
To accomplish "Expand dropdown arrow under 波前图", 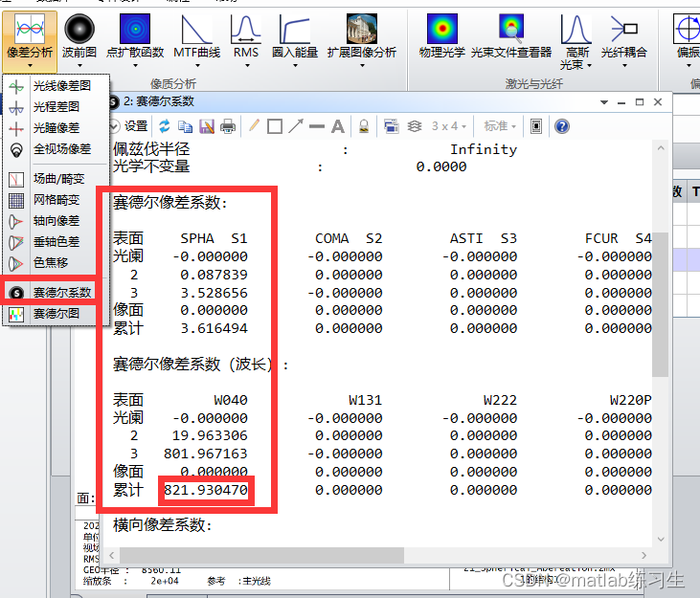I will click(79, 66).
